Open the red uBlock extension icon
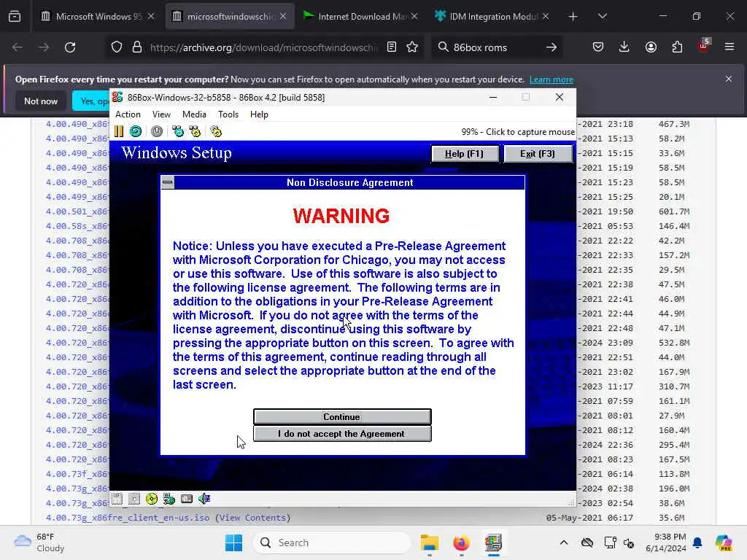The image size is (747, 560). click(703, 46)
